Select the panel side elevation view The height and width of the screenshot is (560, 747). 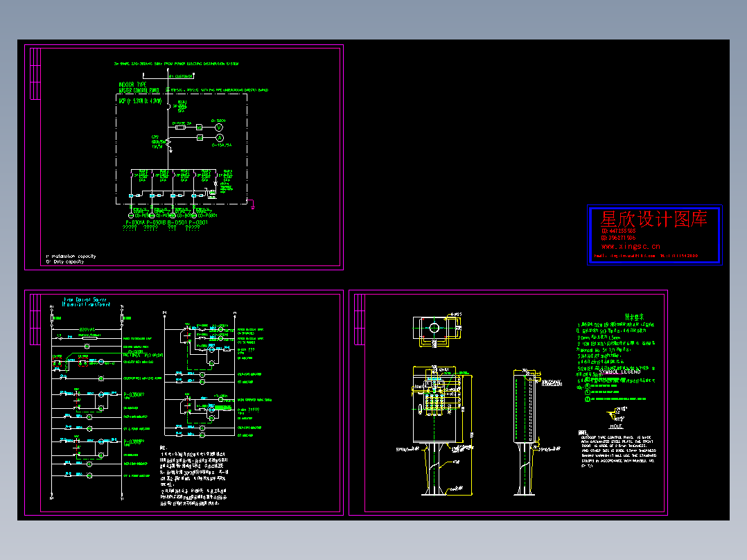[x=525, y=432]
